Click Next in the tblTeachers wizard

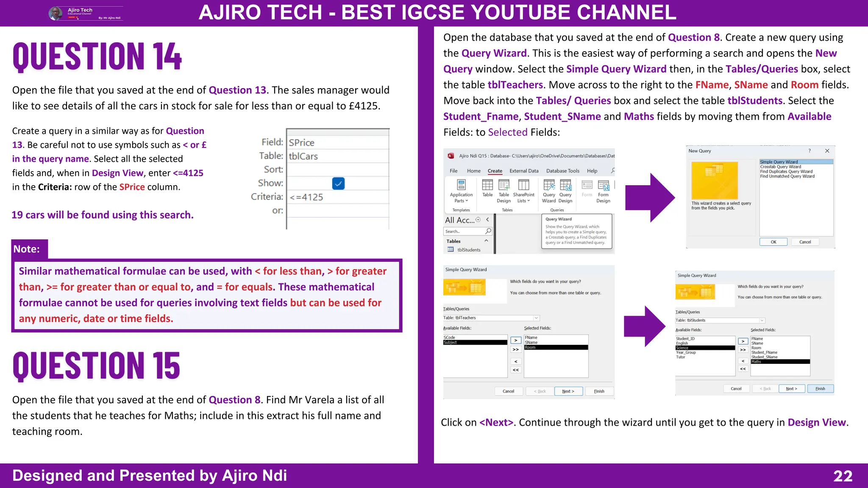click(x=568, y=391)
